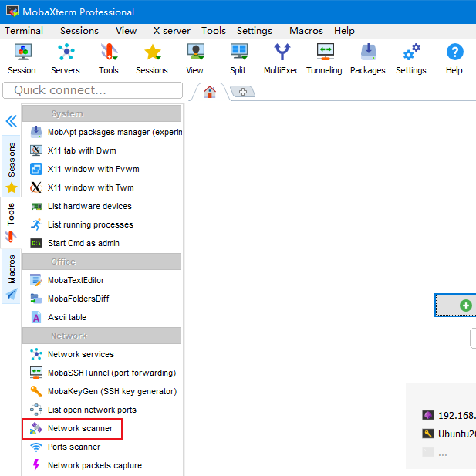The width and height of the screenshot is (476, 476).
Task: Open the Network scanner tool
Action: 72,429
